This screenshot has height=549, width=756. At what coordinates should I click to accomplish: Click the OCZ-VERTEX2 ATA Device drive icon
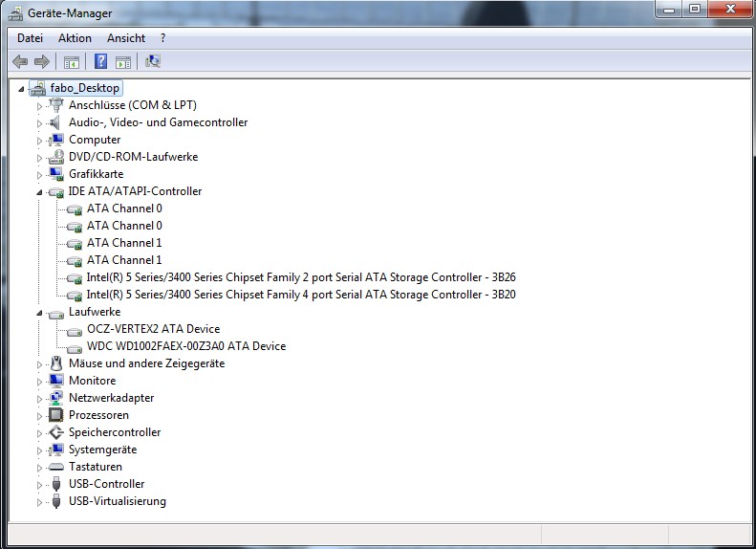tap(75, 332)
